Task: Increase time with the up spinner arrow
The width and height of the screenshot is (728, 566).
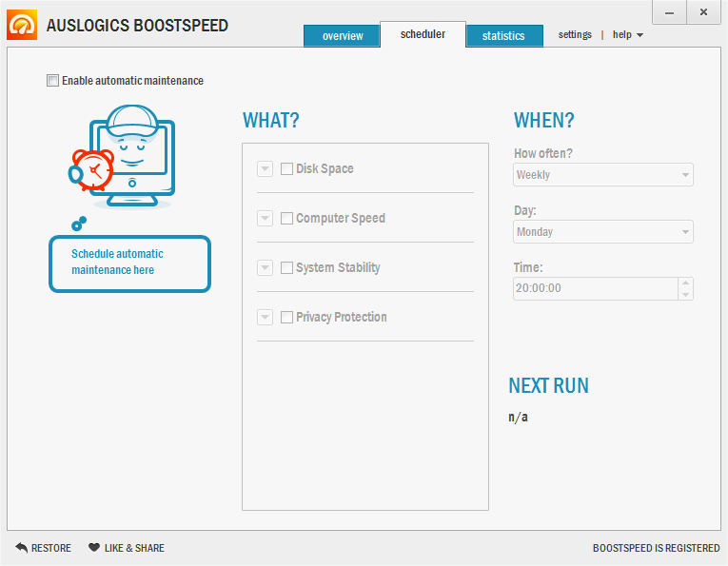Action: pos(686,283)
